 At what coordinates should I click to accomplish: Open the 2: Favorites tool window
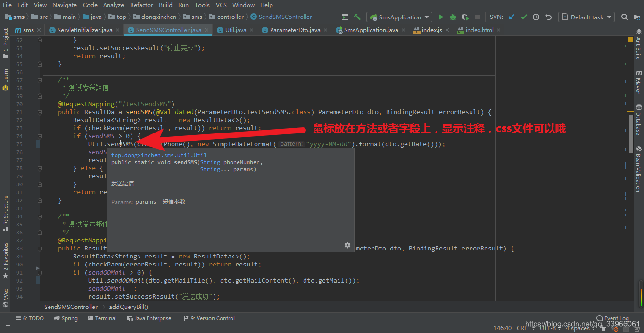pyautogui.click(x=5, y=260)
